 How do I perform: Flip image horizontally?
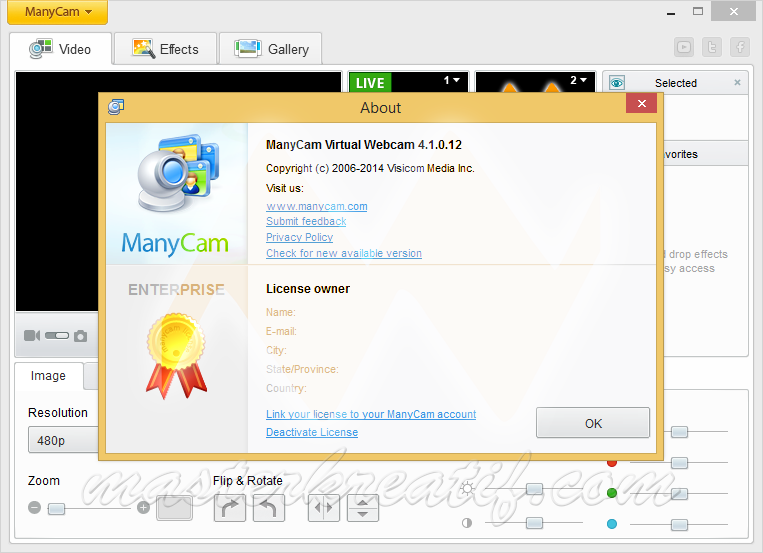[324, 508]
